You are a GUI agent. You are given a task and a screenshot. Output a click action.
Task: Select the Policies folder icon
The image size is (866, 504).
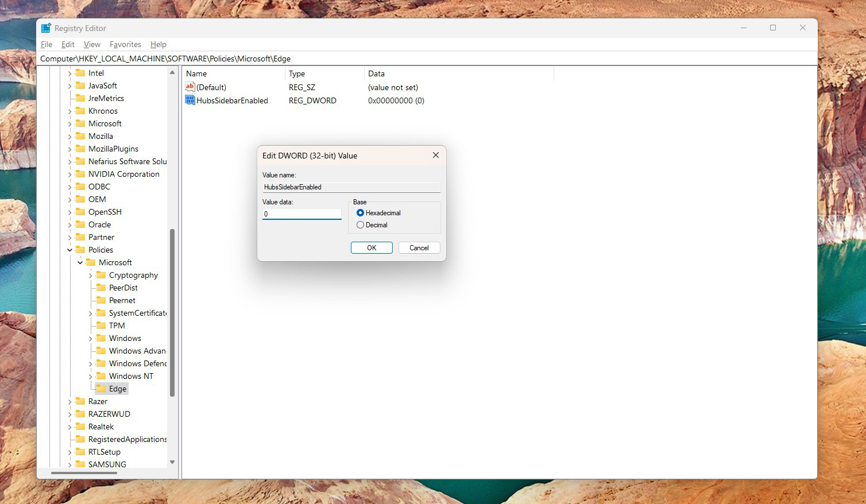click(x=80, y=250)
